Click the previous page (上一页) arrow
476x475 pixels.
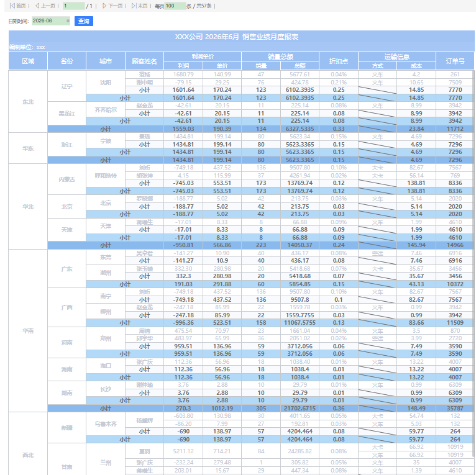37,6
